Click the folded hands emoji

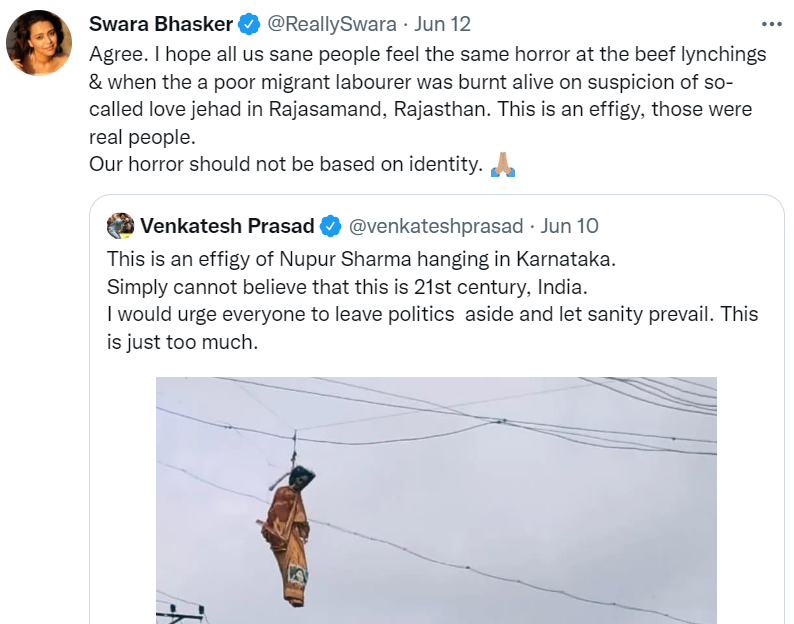(x=503, y=165)
